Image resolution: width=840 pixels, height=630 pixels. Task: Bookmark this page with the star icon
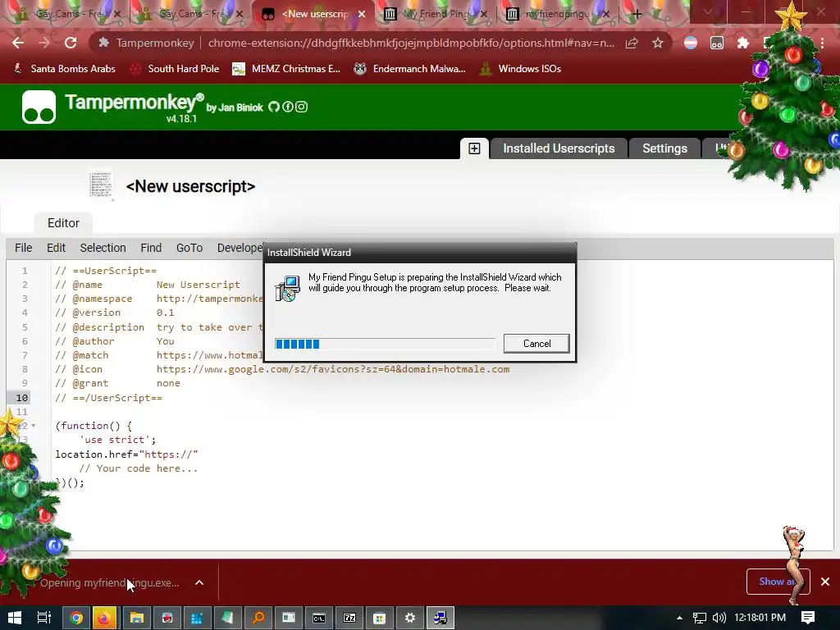[x=658, y=43]
